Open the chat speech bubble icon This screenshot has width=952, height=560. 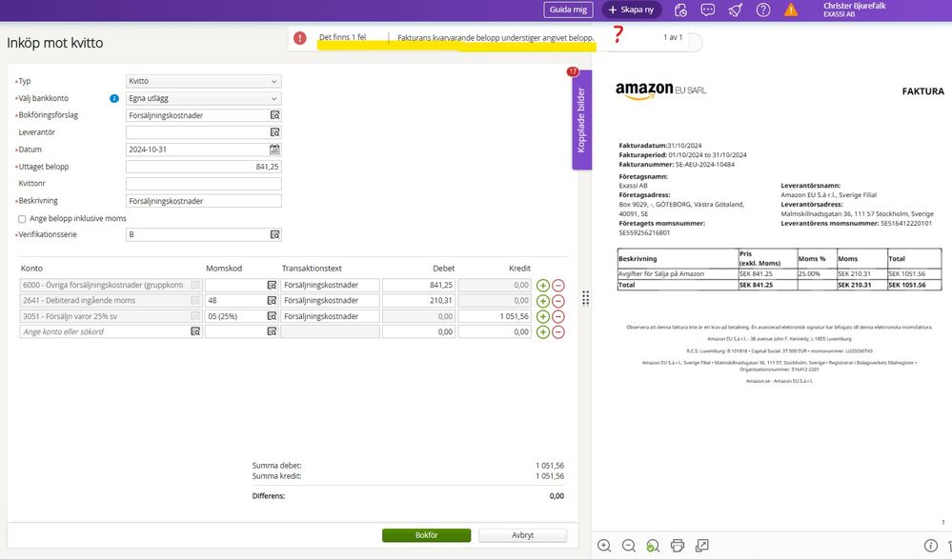click(708, 10)
